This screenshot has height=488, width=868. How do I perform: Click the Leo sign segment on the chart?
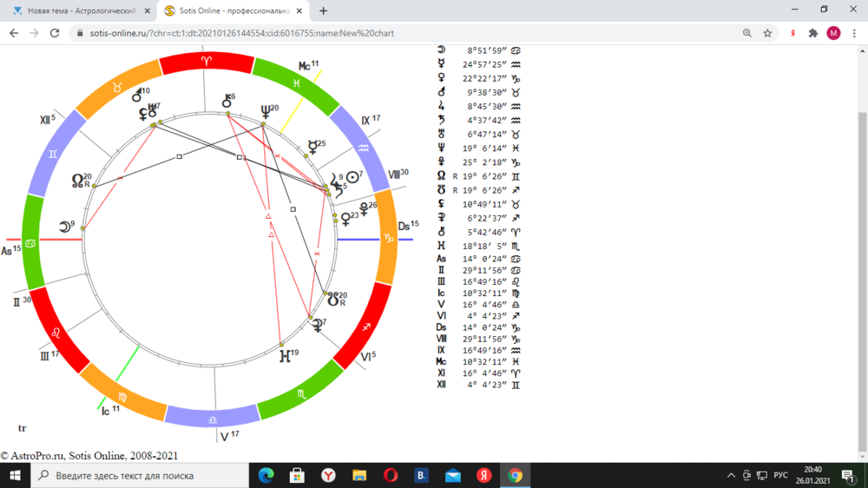pos(56,333)
